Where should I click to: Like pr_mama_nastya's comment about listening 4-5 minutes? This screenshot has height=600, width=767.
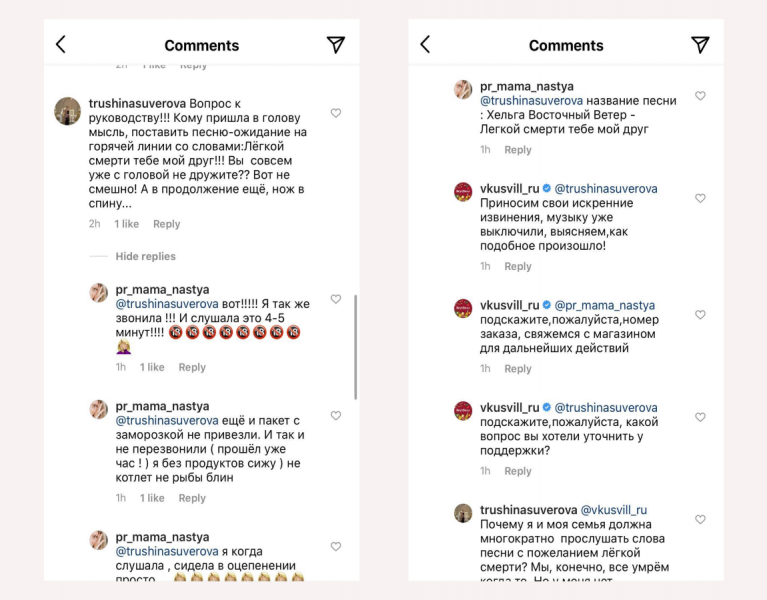tap(336, 299)
